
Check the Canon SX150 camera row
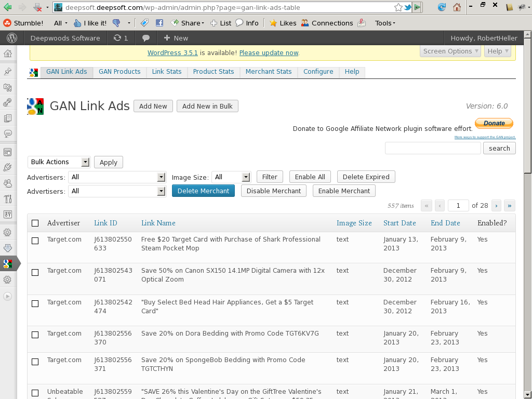click(x=35, y=272)
